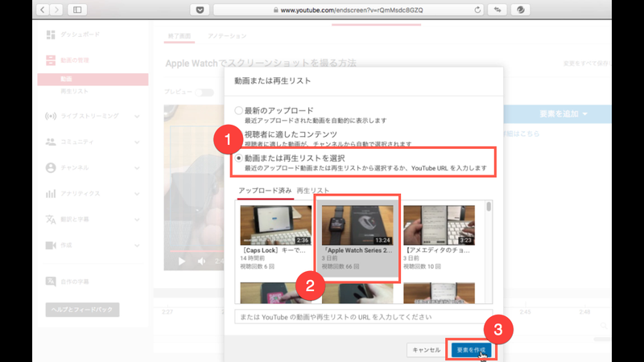Click the キャンセル button
This screenshot has height=362, width=644.
click(x=427, y=350)
